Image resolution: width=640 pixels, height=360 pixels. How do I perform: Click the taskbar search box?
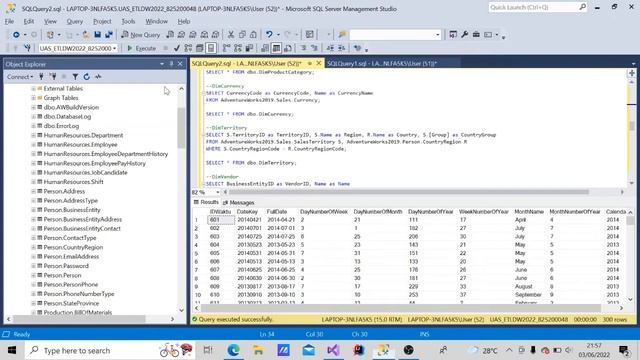[110, 350]
